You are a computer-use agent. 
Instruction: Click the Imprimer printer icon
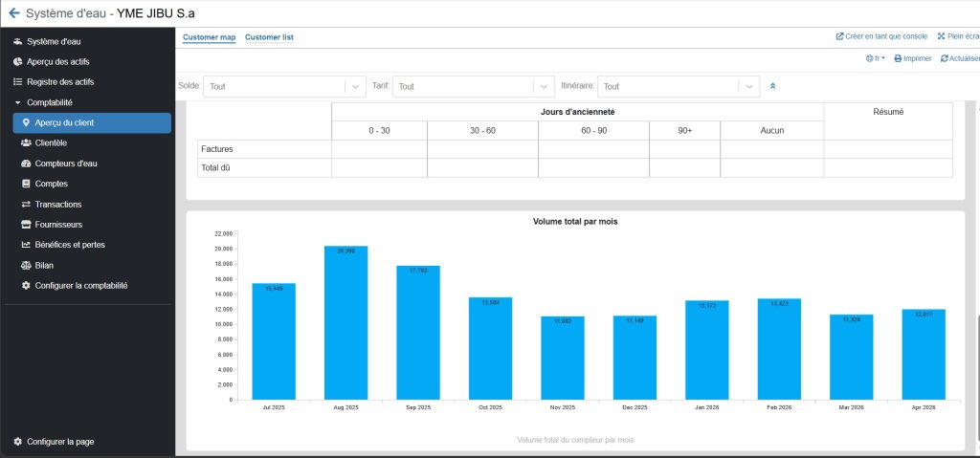click(x=898, y=58)
